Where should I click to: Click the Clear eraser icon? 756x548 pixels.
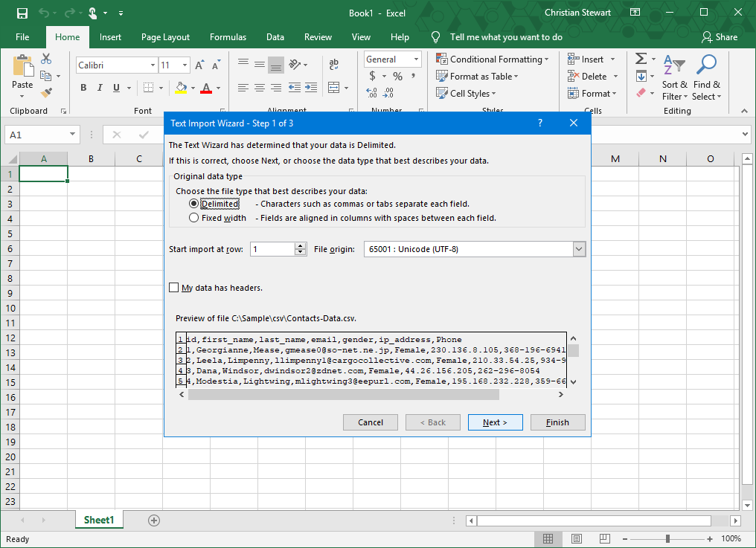[x=641, y=92]
